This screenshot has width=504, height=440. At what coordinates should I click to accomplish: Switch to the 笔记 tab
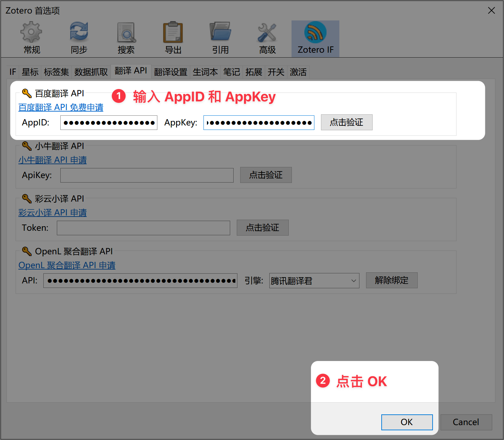(232, 72)
